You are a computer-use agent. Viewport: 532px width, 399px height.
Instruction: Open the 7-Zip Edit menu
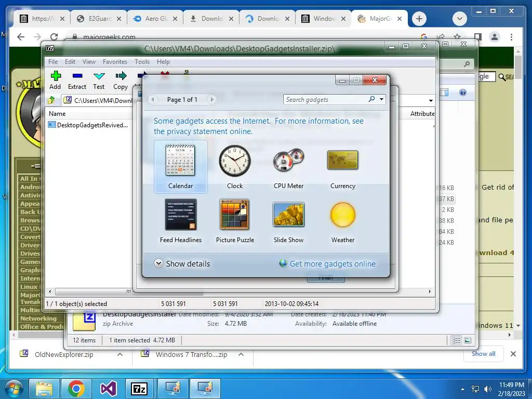pos(70,62)
